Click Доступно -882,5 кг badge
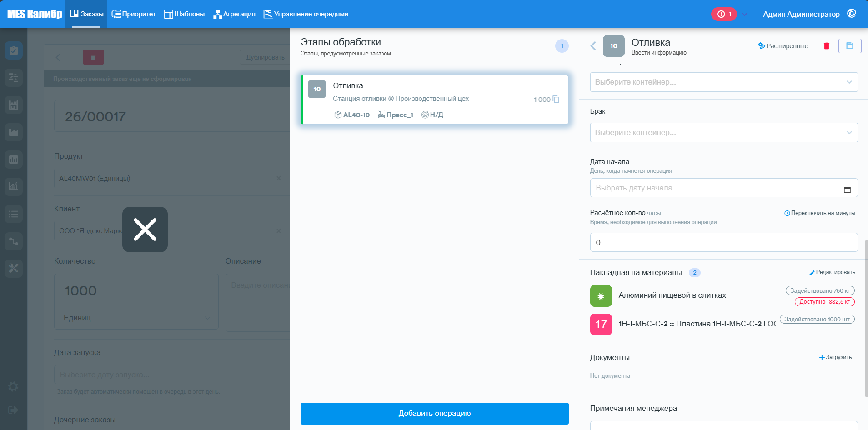Screen dimensions: 868x430 click(825, 302)
